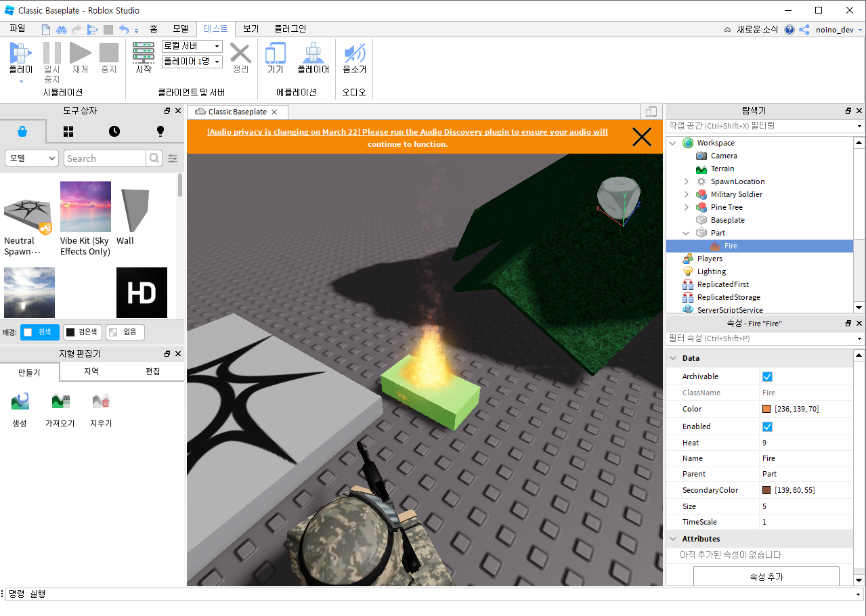866x616 pixels.
Task: Open the noino_dev account dropdown
Action: tap(839, 30)
